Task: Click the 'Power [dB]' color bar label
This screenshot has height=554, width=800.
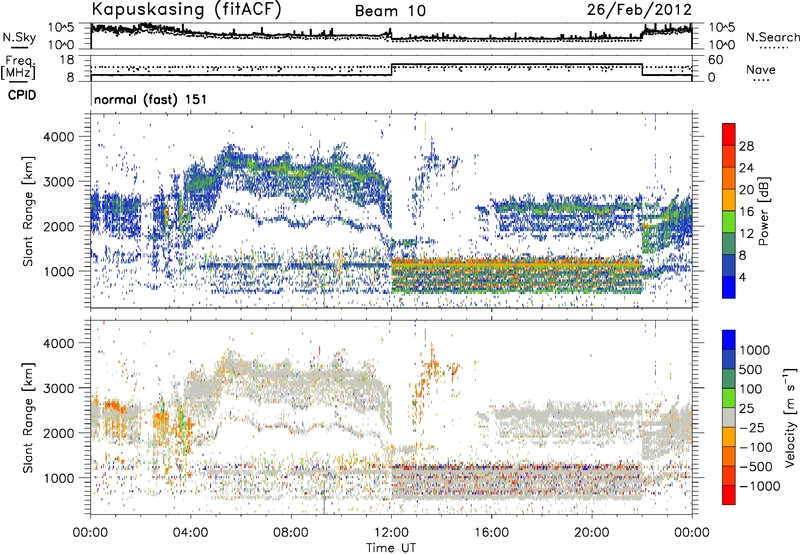Action: [763, 211]
